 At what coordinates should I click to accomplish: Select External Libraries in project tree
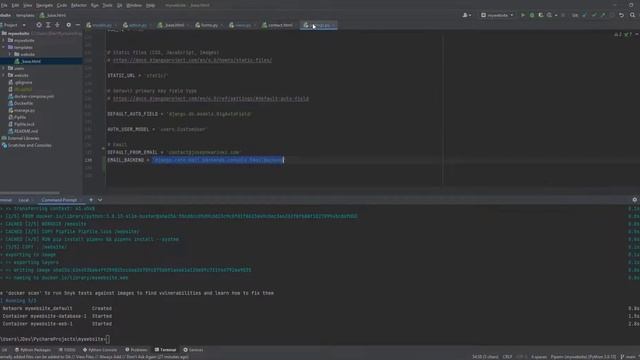pos(23,138)
